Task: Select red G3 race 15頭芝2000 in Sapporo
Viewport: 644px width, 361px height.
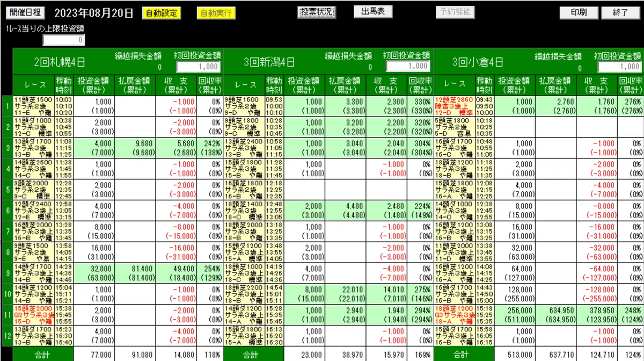Action: (33, 315)
